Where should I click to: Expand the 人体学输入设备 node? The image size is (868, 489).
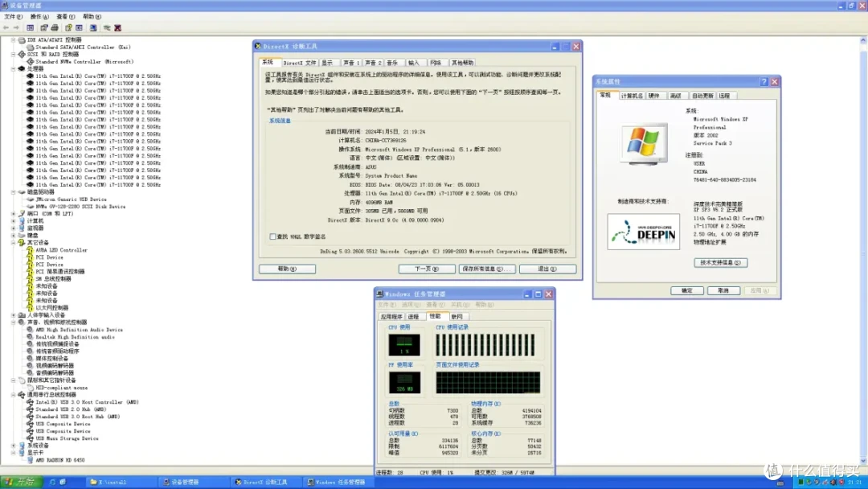point(14,315)
